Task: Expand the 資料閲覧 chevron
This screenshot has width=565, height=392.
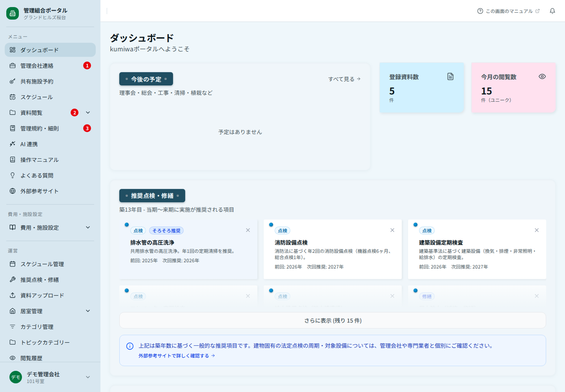Action: (88, 113)
